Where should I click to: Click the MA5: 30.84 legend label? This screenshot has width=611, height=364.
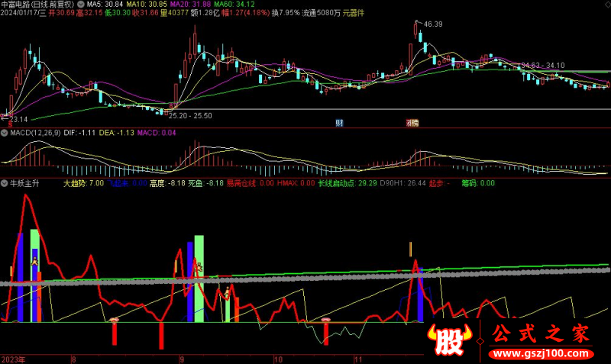tap(105, 4)
